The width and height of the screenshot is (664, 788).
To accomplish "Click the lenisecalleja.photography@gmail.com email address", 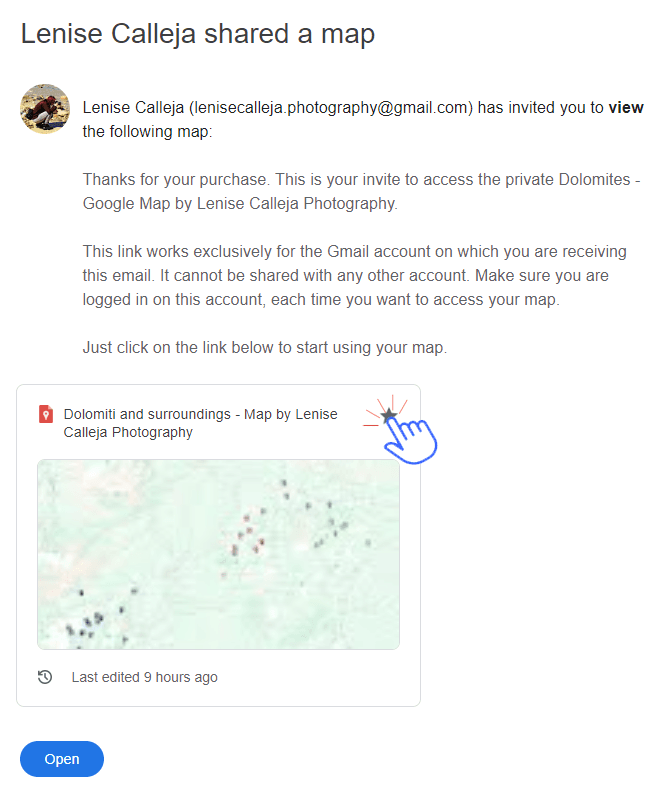I will (330, 108).
